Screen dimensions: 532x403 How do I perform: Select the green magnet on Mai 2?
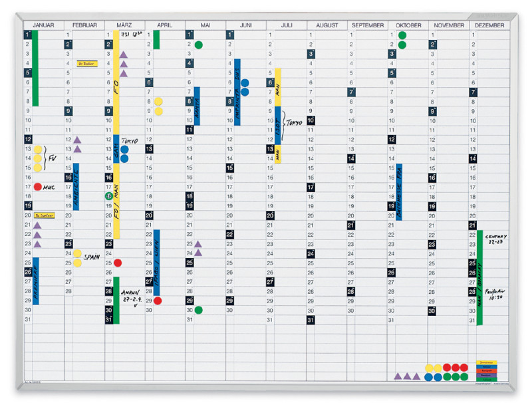pos(198,45)
